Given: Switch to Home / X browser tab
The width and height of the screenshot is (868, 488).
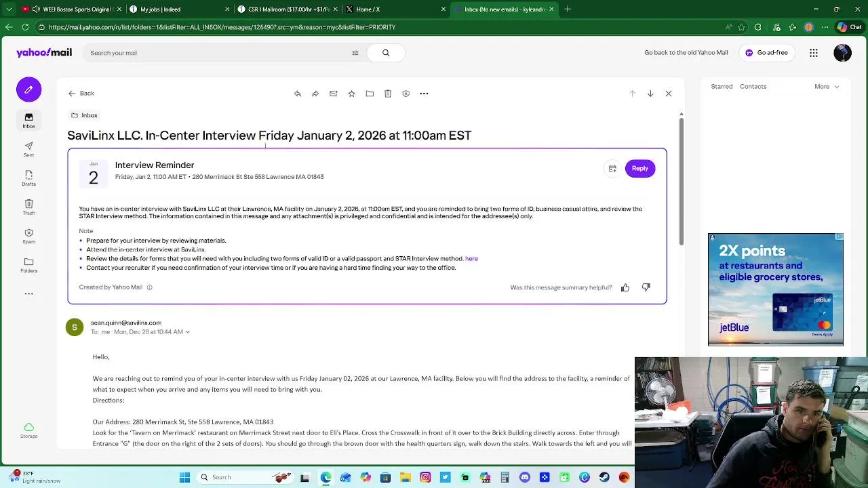Looking at the screenshot, I should pyautogui.click(x=397, y=9).
